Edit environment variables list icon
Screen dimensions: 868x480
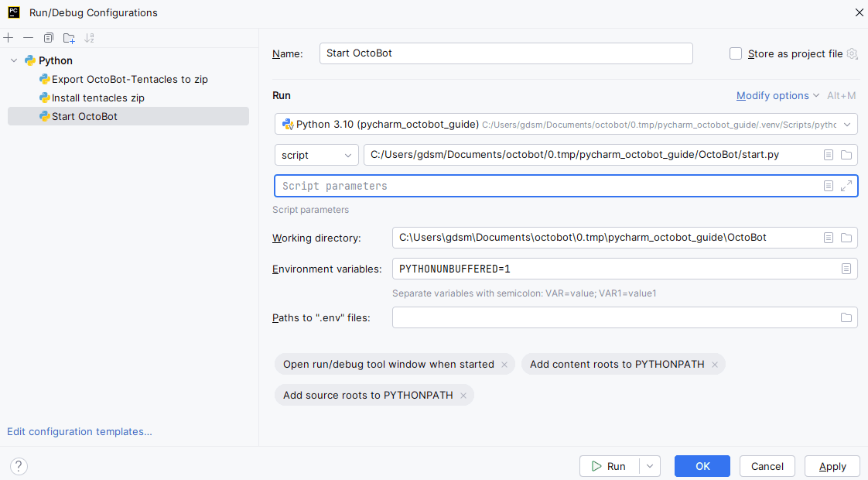point(846,269)
